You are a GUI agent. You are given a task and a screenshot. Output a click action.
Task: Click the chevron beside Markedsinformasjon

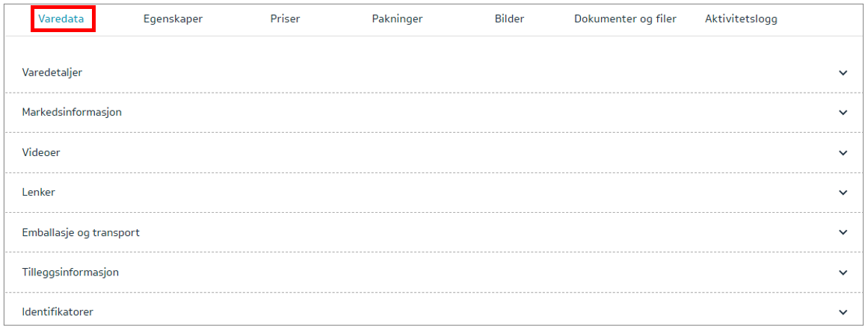[843, 113]
